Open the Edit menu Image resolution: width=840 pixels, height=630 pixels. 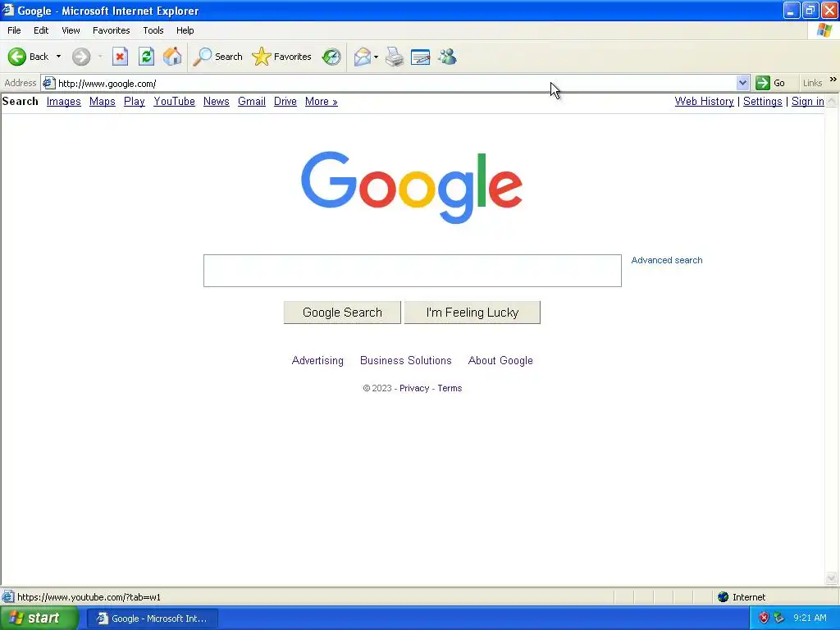pos(41,30)
